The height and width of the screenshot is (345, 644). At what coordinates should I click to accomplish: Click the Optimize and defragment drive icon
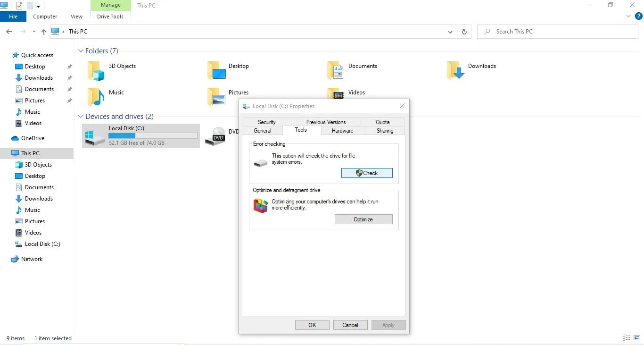[260, 205]
